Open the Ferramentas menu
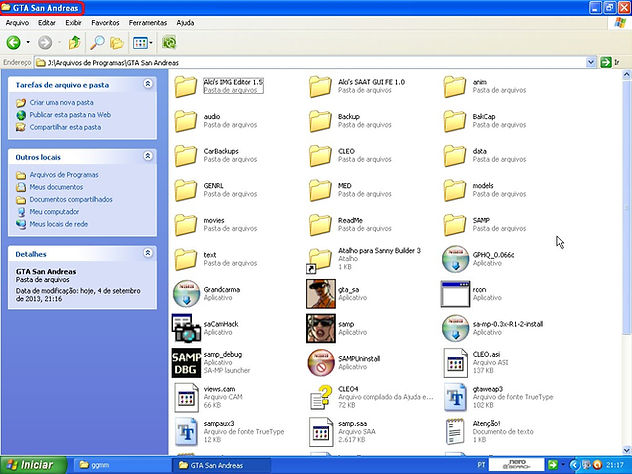Viewport: 632px width, 474px height. (x=148, y=23)
